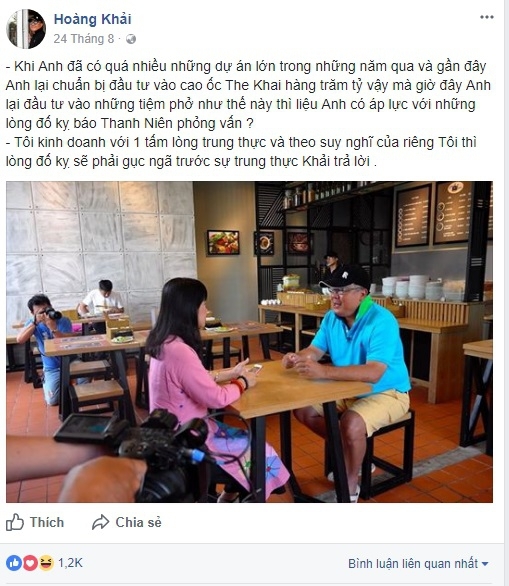This screenshot has height=586, width=509.
Task: Click the Thích button label
Action: [47, 522]
